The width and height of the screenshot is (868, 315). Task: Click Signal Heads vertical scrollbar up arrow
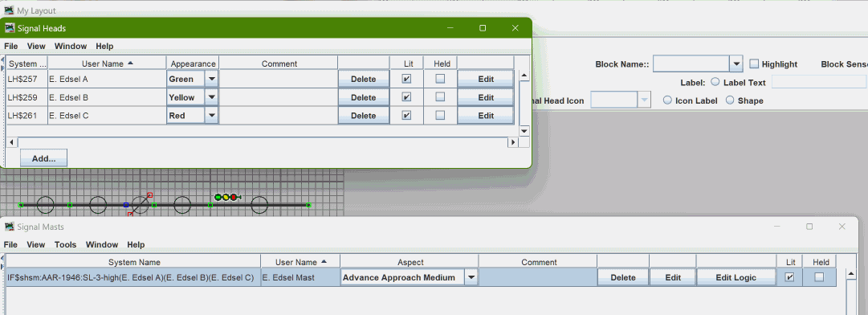click(524, 75)
